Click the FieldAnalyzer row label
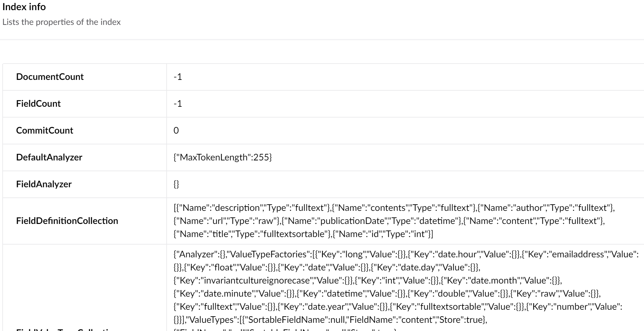This screenshot has height=331, width=644. coord(44,184)
